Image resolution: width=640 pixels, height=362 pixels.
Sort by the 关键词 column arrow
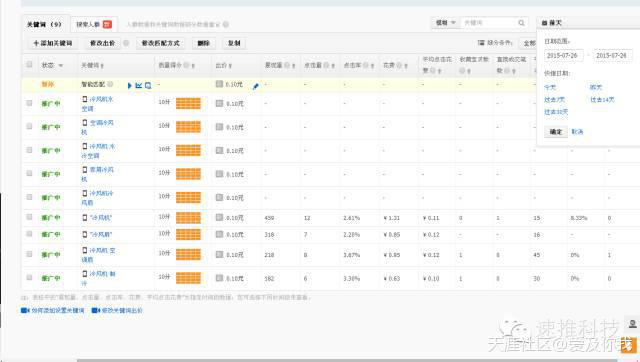pyautogui.click(x=102, y=66)
